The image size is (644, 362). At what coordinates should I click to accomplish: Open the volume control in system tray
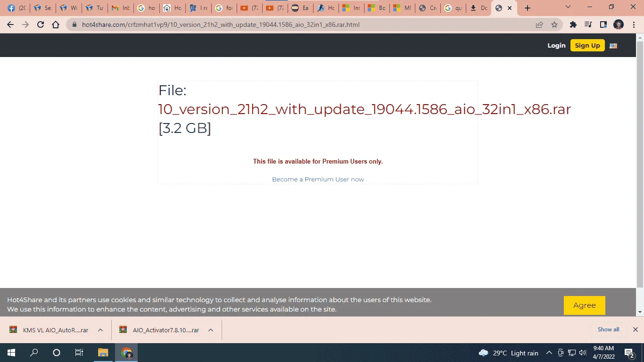point(583,353)
